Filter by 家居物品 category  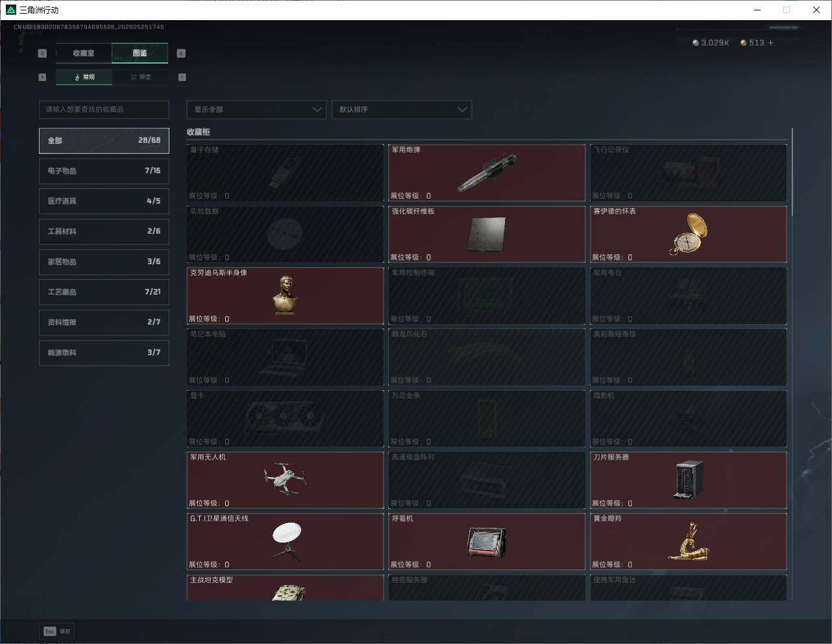click(x=104, y=262)
